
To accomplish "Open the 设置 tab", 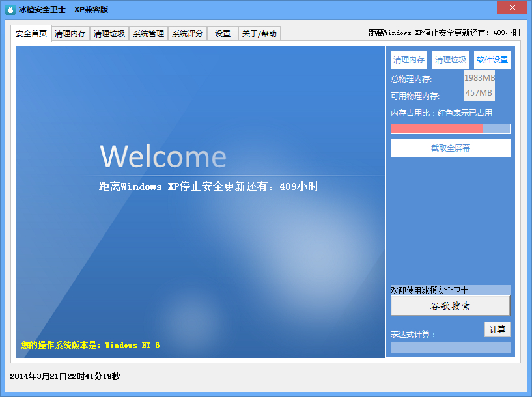I will tap(223, 34).
